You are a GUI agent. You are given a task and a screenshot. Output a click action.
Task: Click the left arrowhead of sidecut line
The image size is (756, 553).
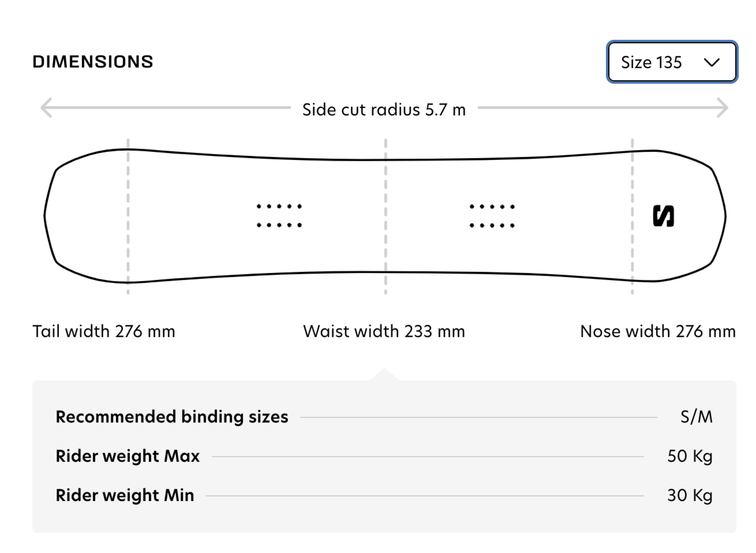coord(46,108)
